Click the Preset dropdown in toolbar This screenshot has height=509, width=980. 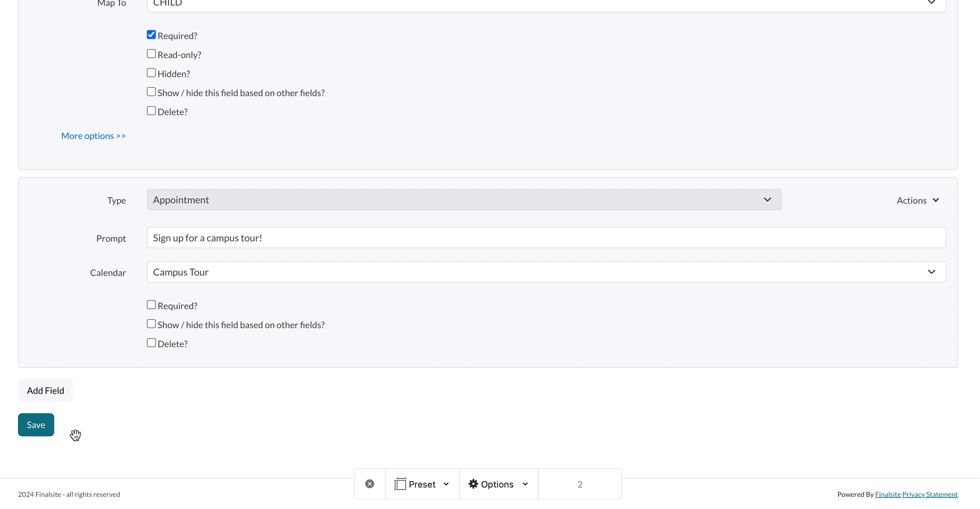(421, 484)
